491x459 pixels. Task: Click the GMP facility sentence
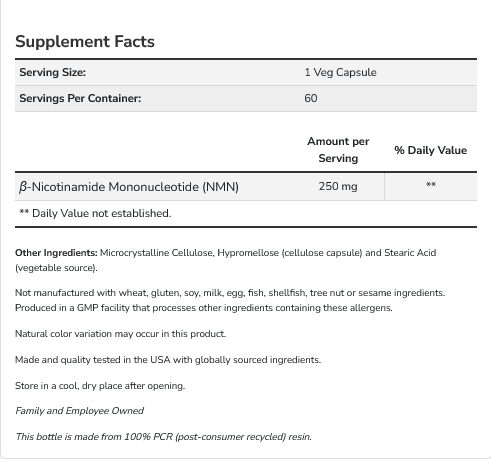(x=204, y=308)
